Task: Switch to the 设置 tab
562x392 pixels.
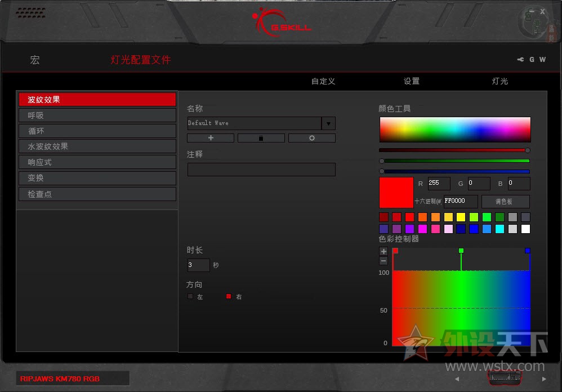Action: [412, 81]
